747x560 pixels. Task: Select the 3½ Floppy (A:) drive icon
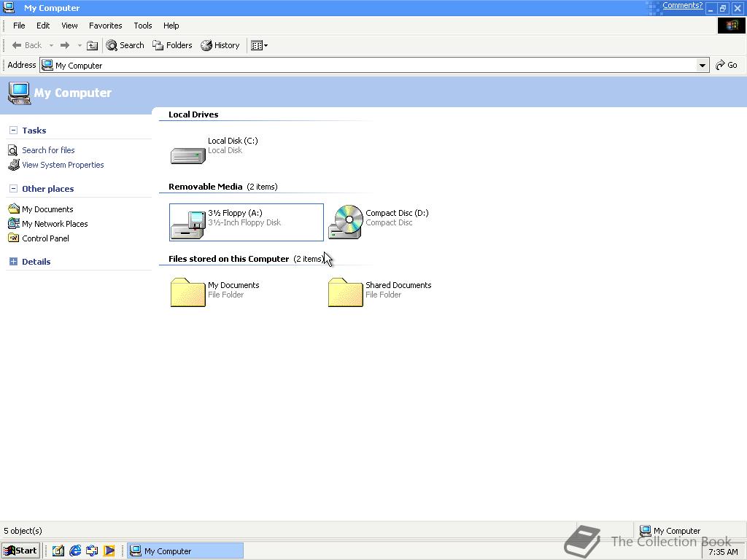pyautogui.click(x=187, y=225)
